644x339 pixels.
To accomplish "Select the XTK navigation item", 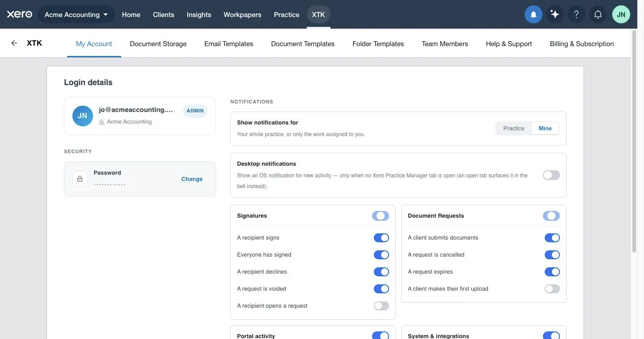I will [x=318, y=14].
